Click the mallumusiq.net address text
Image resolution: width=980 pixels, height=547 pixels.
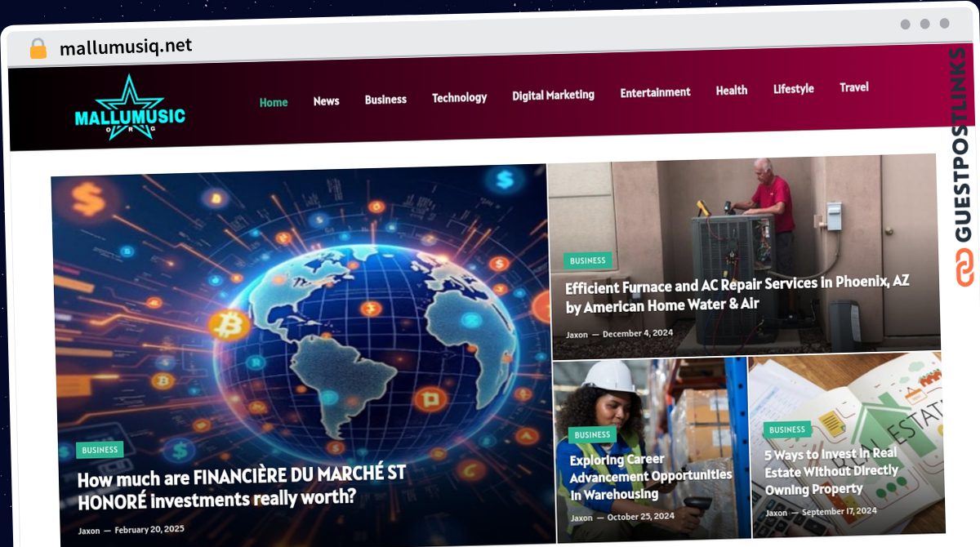[x=126, y=47]
